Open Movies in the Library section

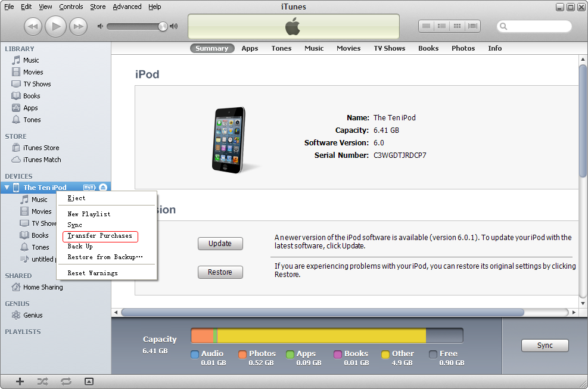pos(55,72)
